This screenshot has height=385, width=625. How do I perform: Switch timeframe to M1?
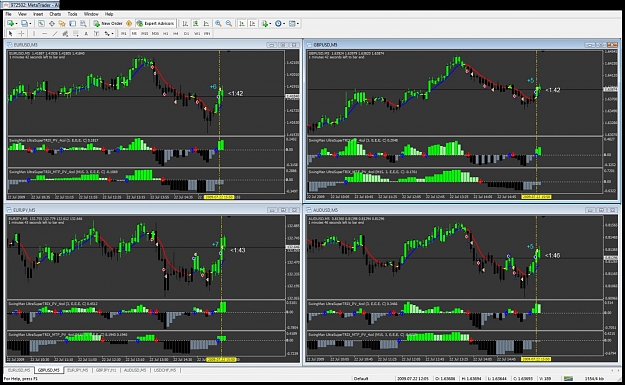coord(124,33)
